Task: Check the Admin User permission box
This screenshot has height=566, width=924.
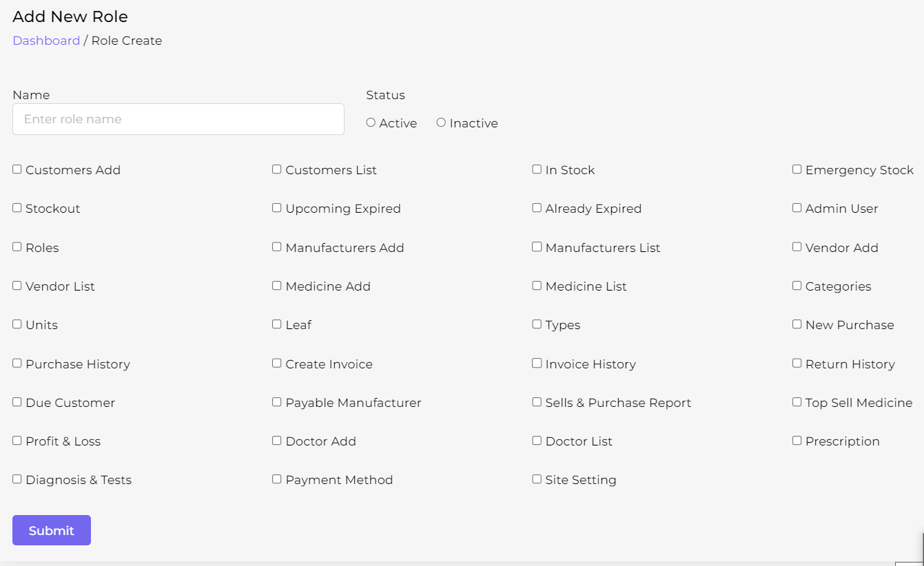Action: point(797,208)
